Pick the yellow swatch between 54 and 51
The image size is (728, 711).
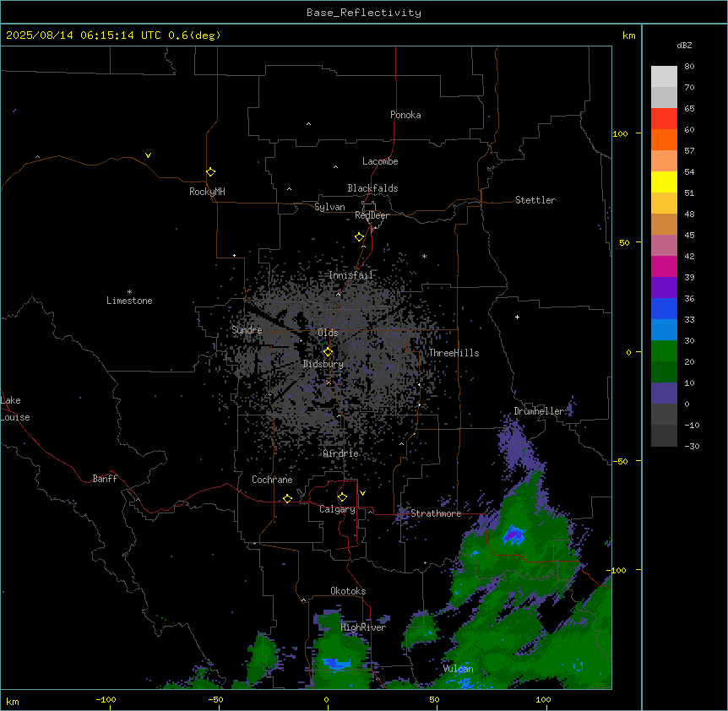(664, 182)
